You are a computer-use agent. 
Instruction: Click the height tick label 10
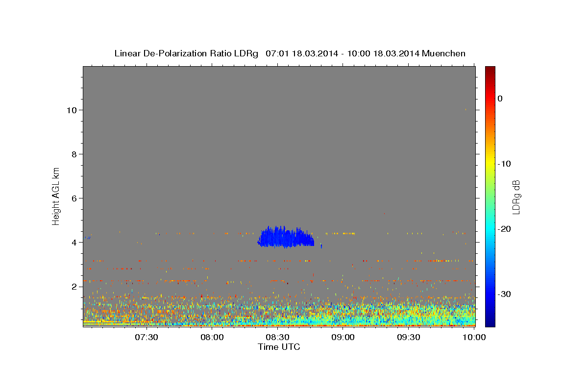(72, 110)
